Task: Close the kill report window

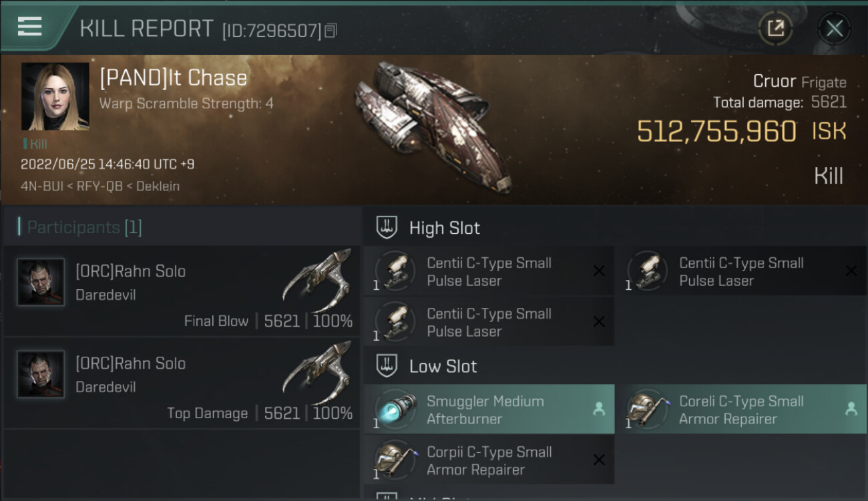Action: 834,28
